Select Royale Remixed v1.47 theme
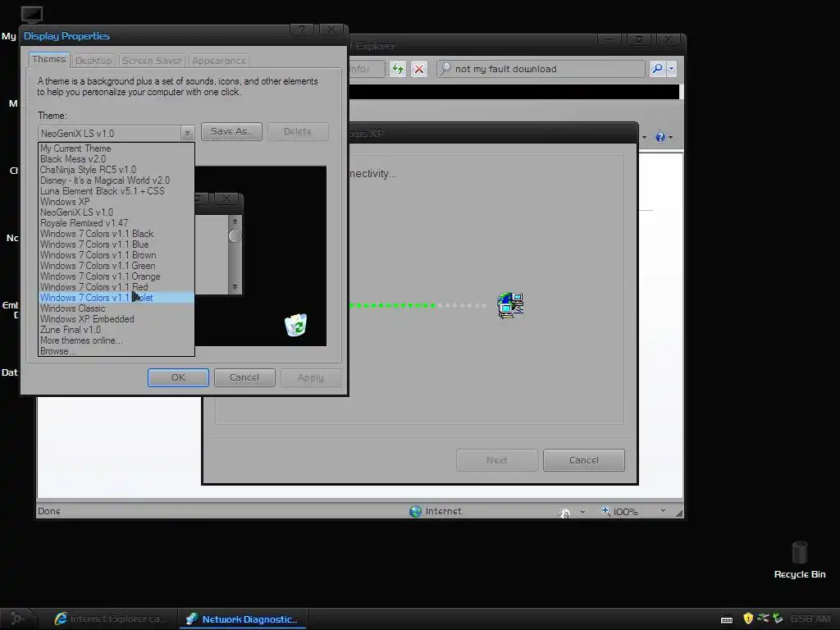The height and width of the screenshot is (630, 840). pyautogui.click(x=116, y=223)
